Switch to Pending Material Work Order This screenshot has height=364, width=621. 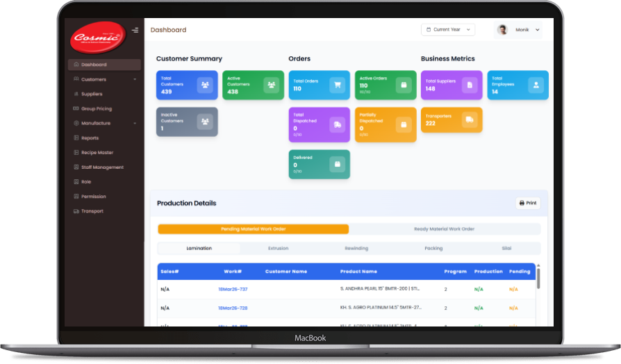[x=253, y=229]
